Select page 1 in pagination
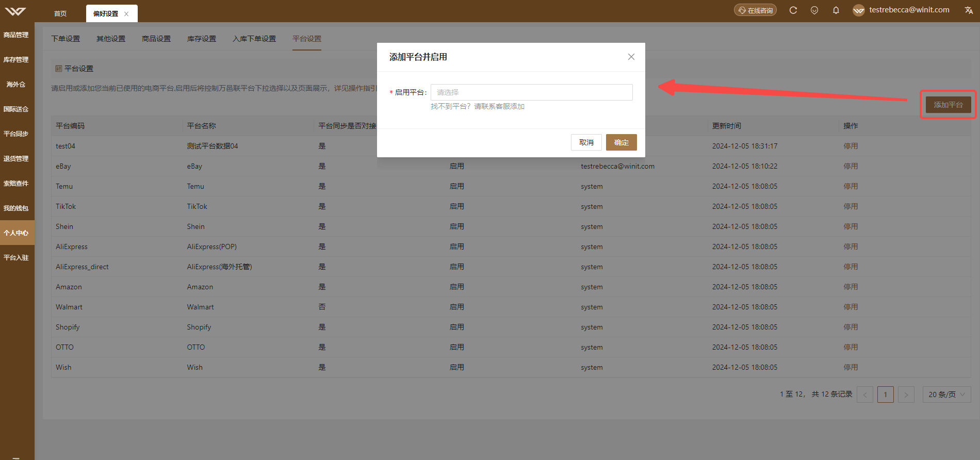 (886, 395)
